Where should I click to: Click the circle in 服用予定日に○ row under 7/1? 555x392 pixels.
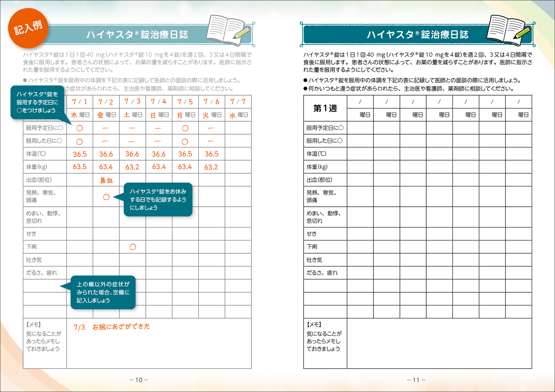point(80,128)
